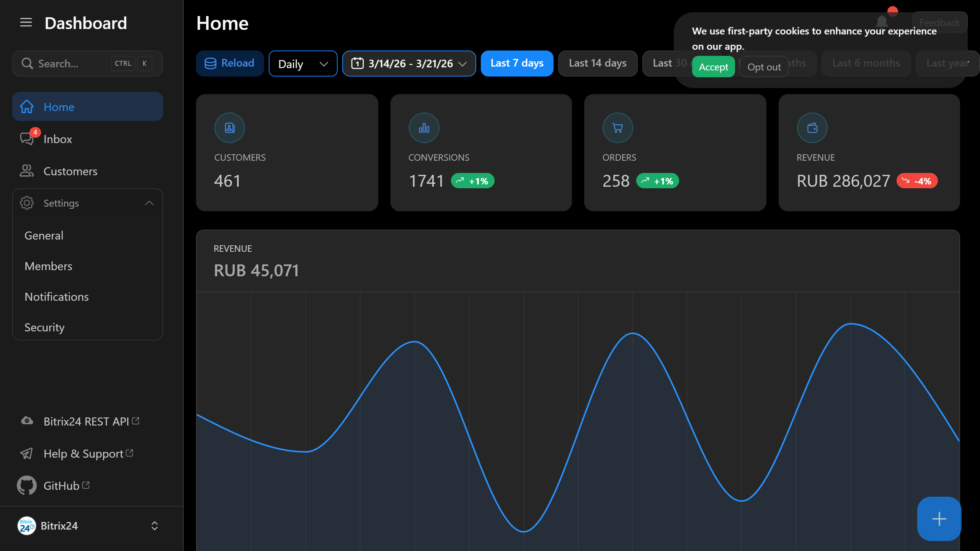Open the search bar
Image resolution: width=980 pixels, height=551 pixels.
(x=87, y=64)
